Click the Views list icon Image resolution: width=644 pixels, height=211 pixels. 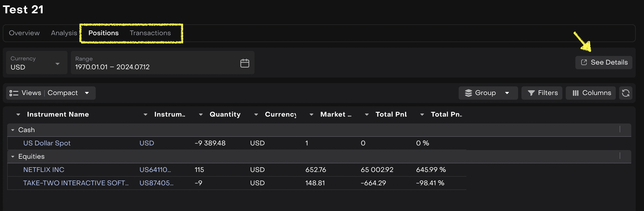tap(14, 93)
